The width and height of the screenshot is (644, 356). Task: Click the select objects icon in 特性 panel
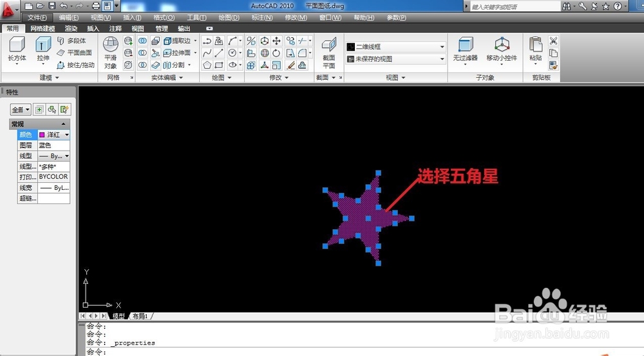point(52,109)
